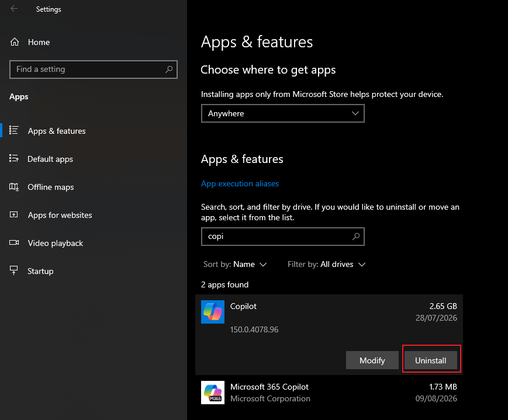Screen dimensions: 508x420
Task: Focus the app search field containing copi
Action: (x=282, y=237)
